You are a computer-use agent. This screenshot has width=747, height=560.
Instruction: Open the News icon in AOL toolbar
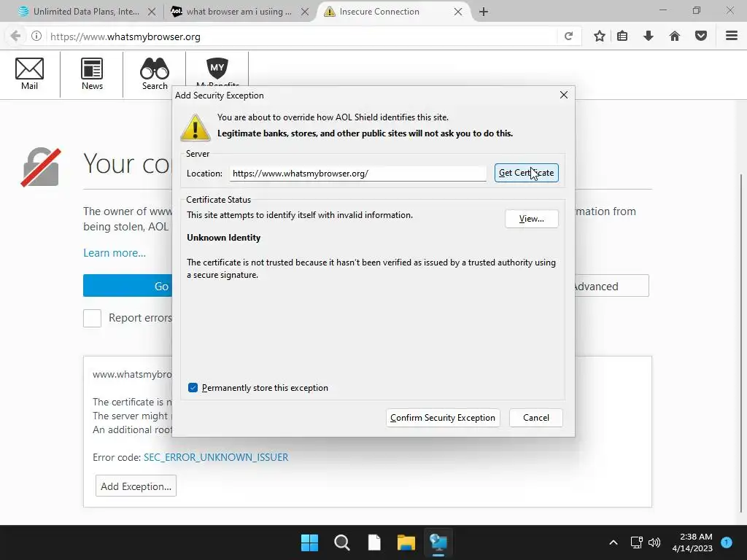pyautogui.click(x=92, y=74)
